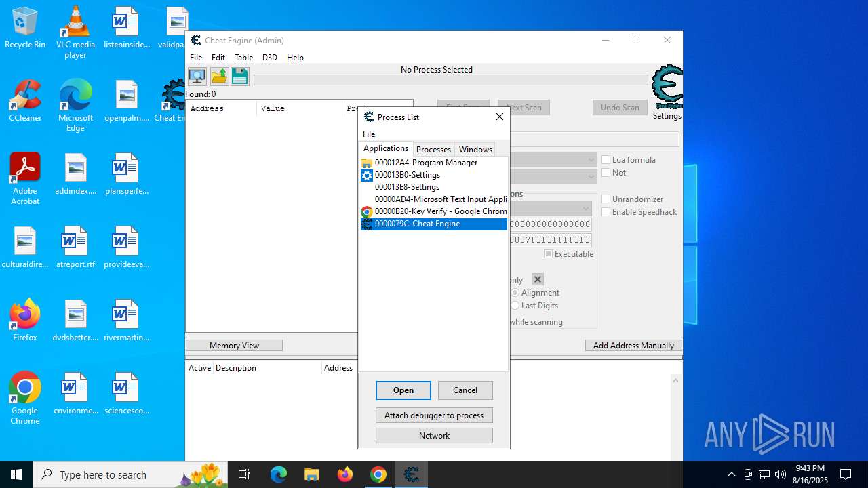Open the Table menu
Screen dimensions: 868x488
pos(243,58)
